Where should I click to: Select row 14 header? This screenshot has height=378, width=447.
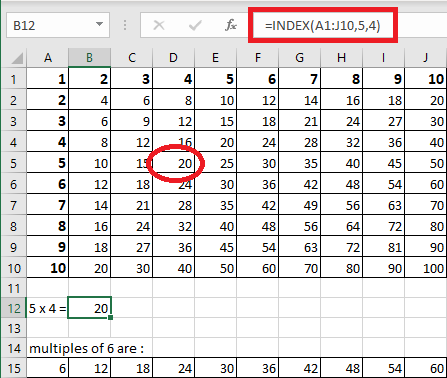coord(14,348)
